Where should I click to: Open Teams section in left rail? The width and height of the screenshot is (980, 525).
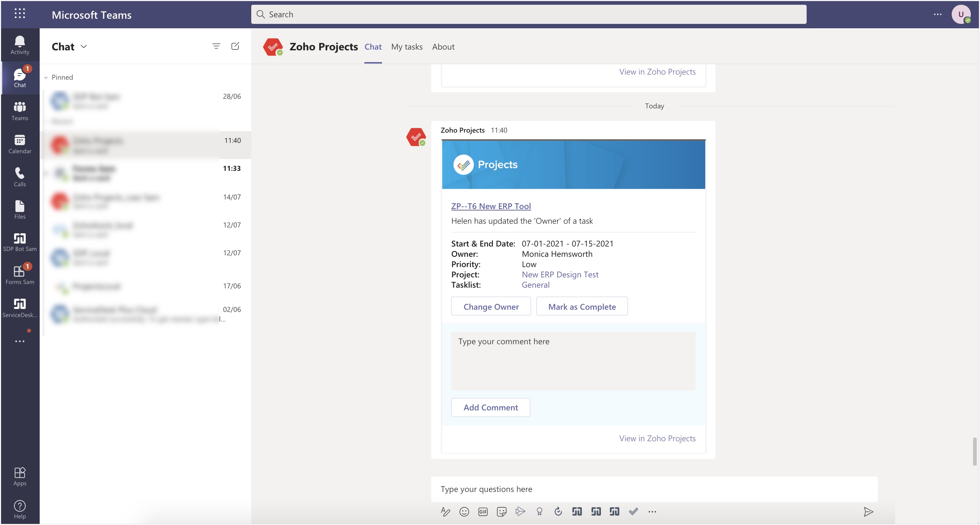pos(20,111)
